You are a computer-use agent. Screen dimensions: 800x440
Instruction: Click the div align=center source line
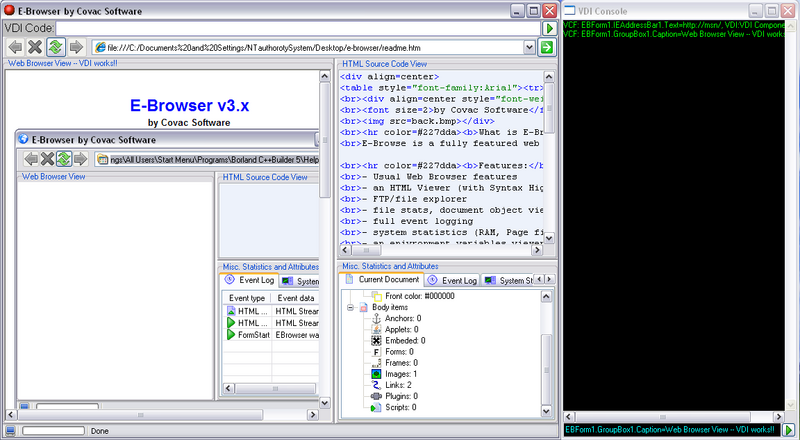pyautogui.click(x=390, y=77)
